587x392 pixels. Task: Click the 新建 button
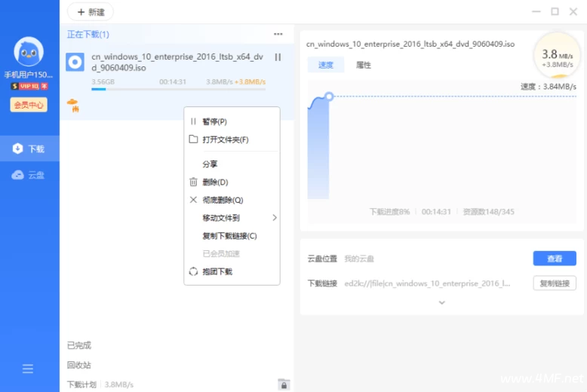pos(91,12)
